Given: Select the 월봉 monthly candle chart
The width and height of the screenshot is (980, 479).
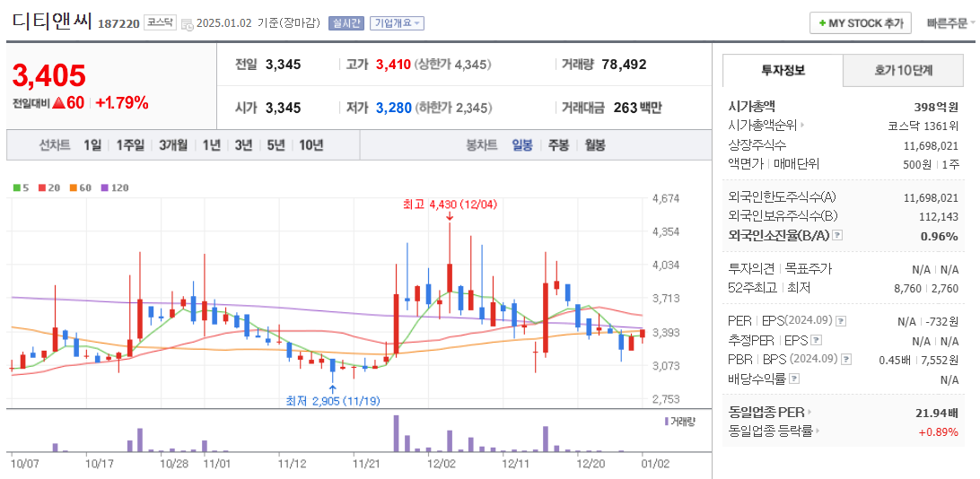Looking at the screenshot, I should (x=595, y=145).
